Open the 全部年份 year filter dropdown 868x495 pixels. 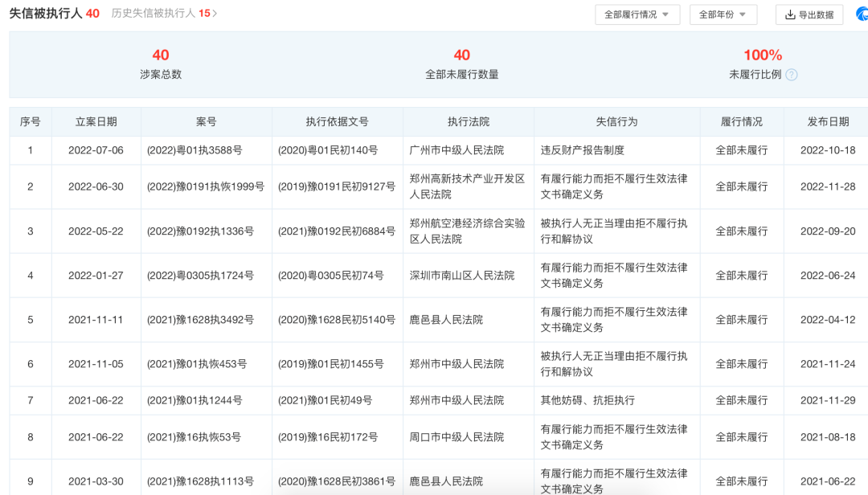[x=723, y=14]
